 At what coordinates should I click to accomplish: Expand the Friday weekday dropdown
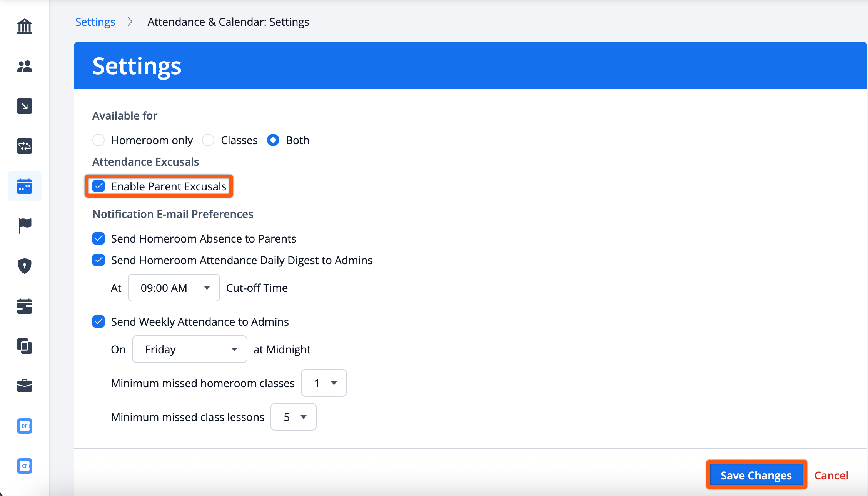click(x=189, y=349)
